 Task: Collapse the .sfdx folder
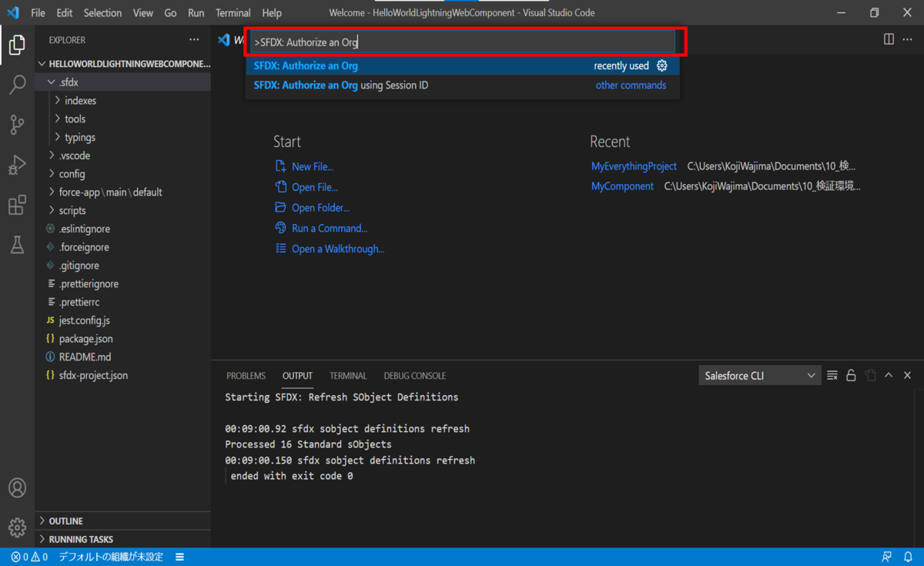click(123, 82)
